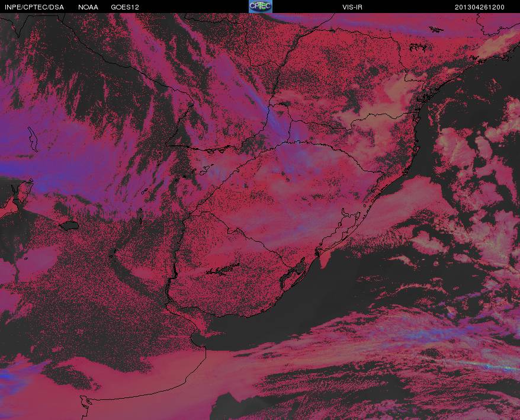This screenshot has height=420, width=520.
Task: Click the VIS-IR channel label
Action: pos(352,7)
